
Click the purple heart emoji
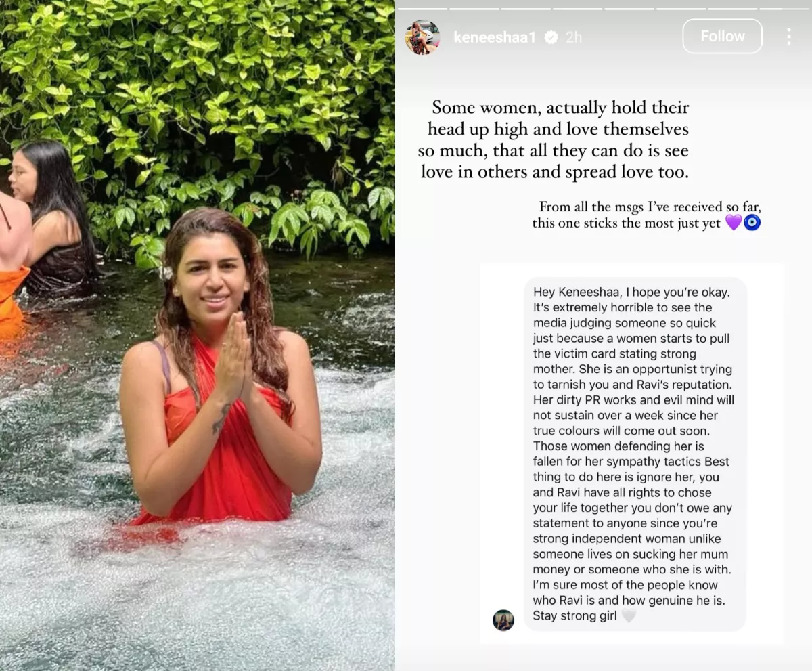pos(733,223)
